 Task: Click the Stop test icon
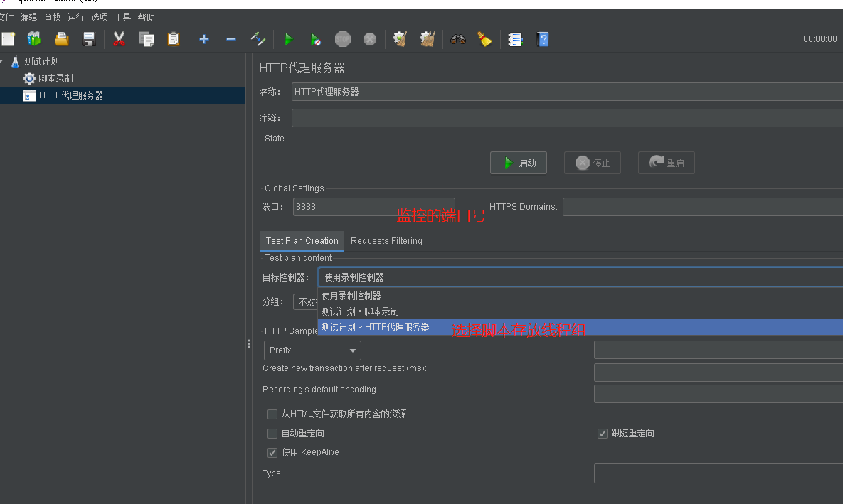342,39
